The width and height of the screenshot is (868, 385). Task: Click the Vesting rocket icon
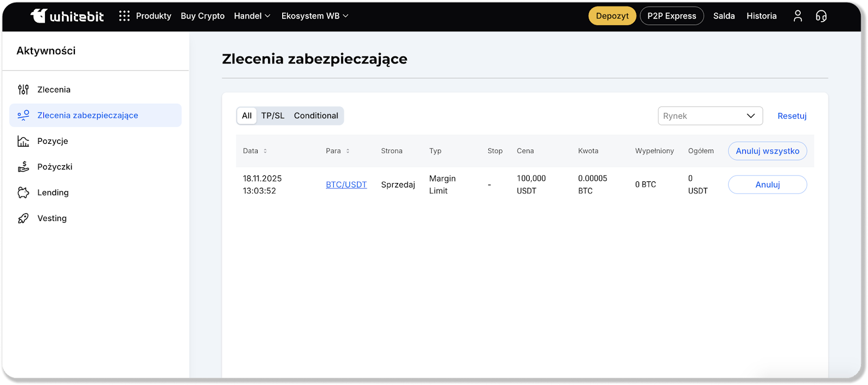click(x=23, y=218)
